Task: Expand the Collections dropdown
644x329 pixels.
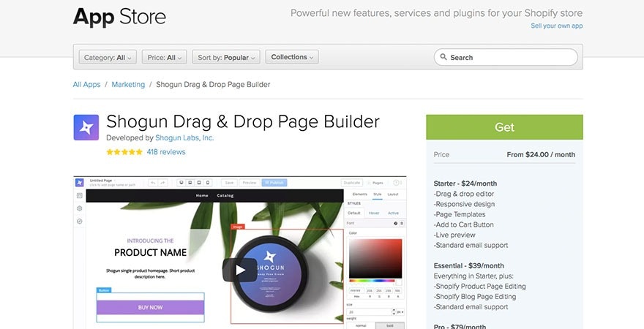Action: coord(292,57)
